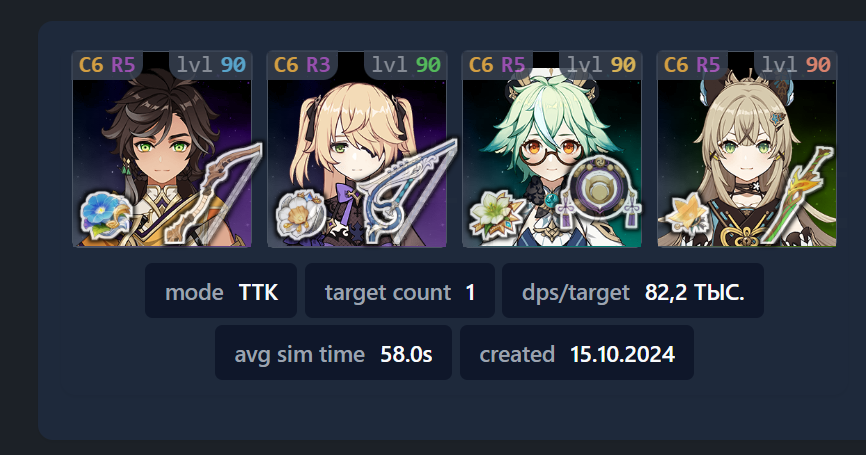Select first character's bow weapon icon
Viewport: 866px width, 455px height.
[x=215, y=192]
